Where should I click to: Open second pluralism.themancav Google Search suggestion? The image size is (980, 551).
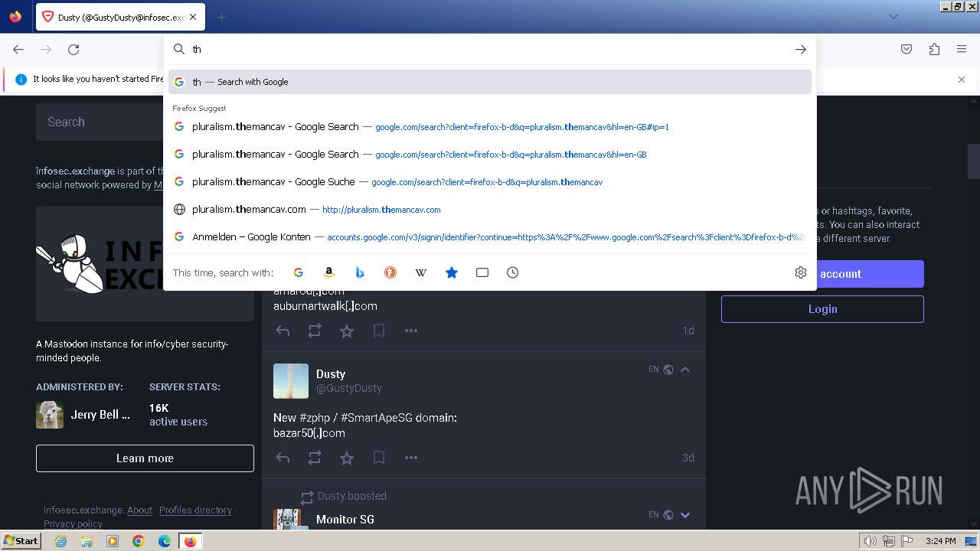tap(490, 155)
